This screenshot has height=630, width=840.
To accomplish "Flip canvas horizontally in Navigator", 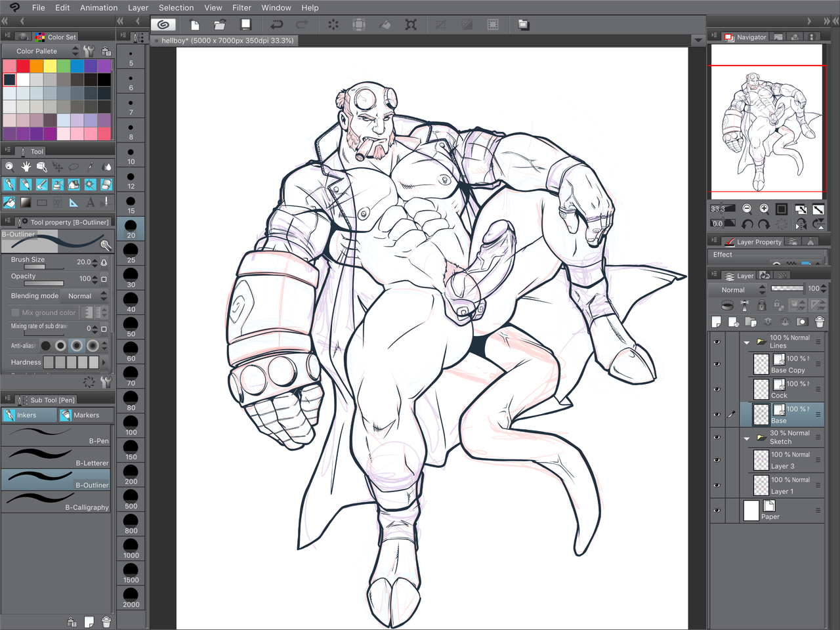I will pos(801,224).
